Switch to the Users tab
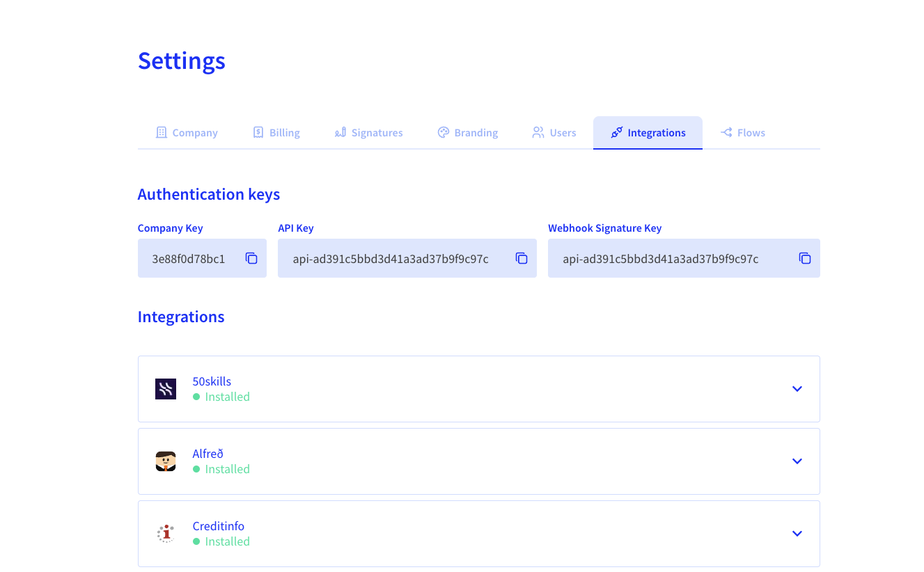This screenshot has height=572, width=924. tap(554, 132)
